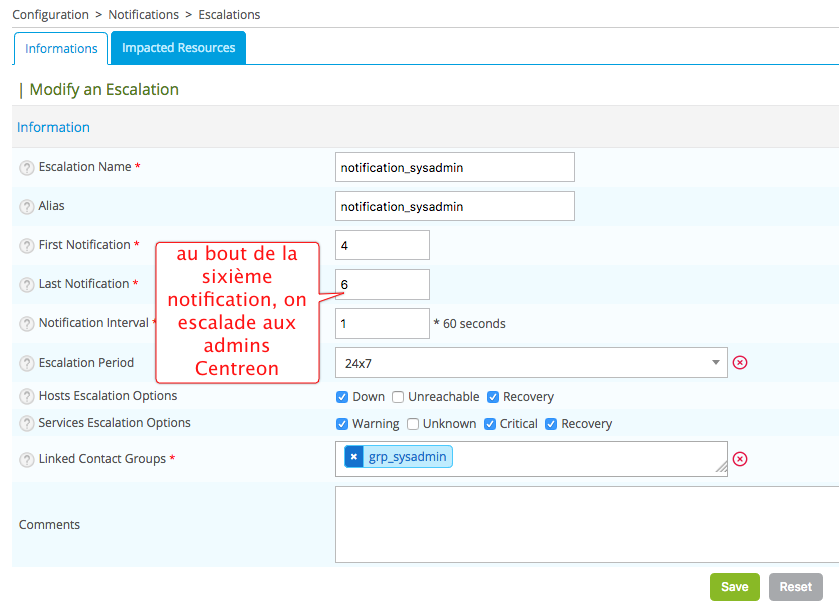Screen dimensions: 839x609
Task: Click help icon beside Escalation Period
Action: tap(27, 363)
